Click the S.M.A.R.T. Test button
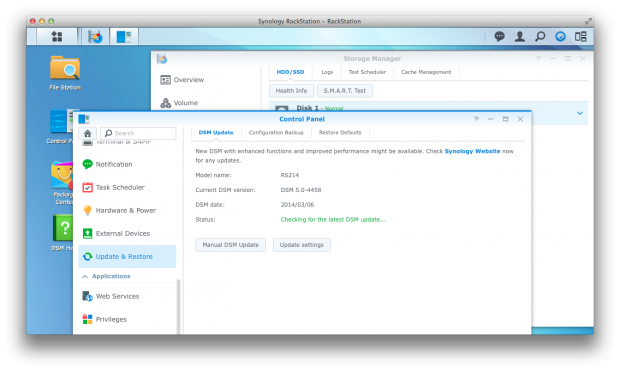 click(345, 91)
